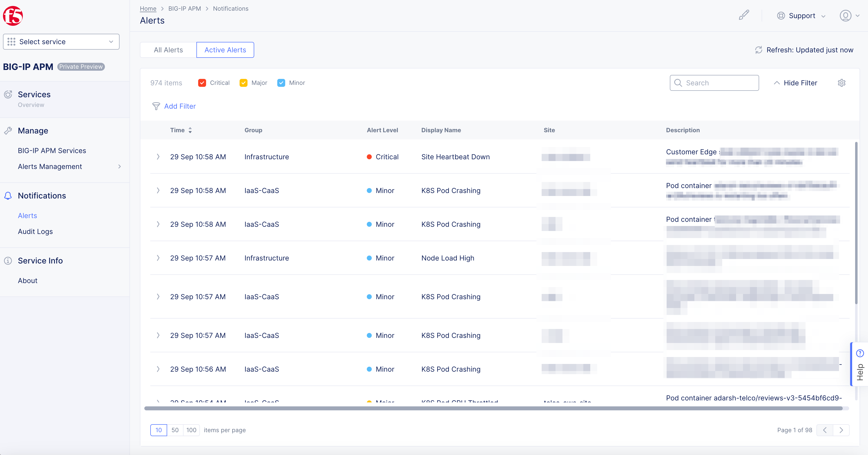Click the Services target icon
Viewport: 868px width, 455px height.
pos(8,94)
